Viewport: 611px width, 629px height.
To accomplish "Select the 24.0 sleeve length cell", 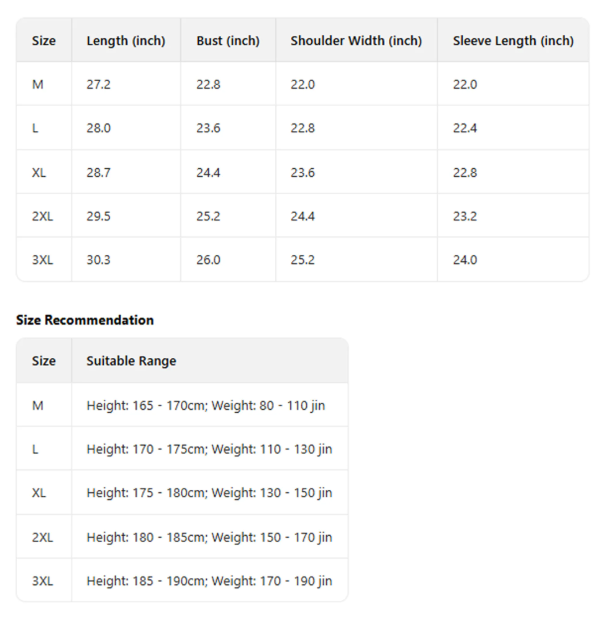I will [x=465, y=260].
